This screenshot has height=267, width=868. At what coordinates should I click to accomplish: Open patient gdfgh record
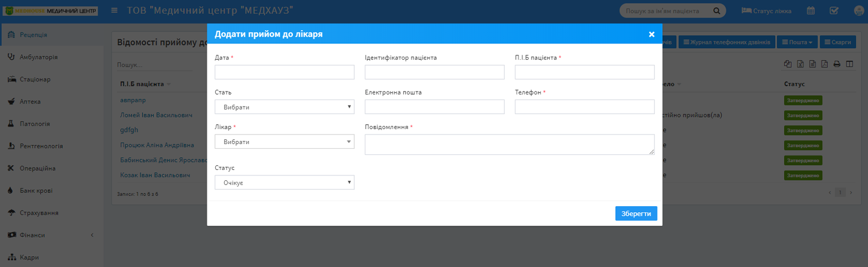click(130, 130)
